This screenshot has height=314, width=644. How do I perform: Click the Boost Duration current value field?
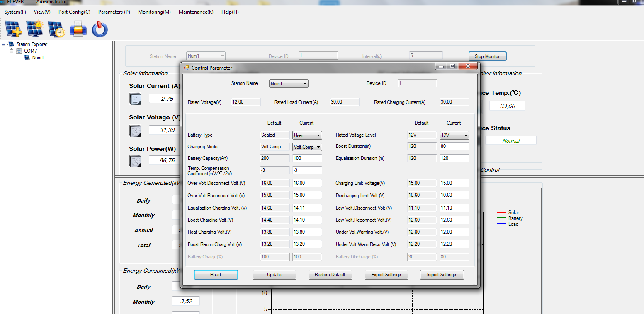point(454,146)
